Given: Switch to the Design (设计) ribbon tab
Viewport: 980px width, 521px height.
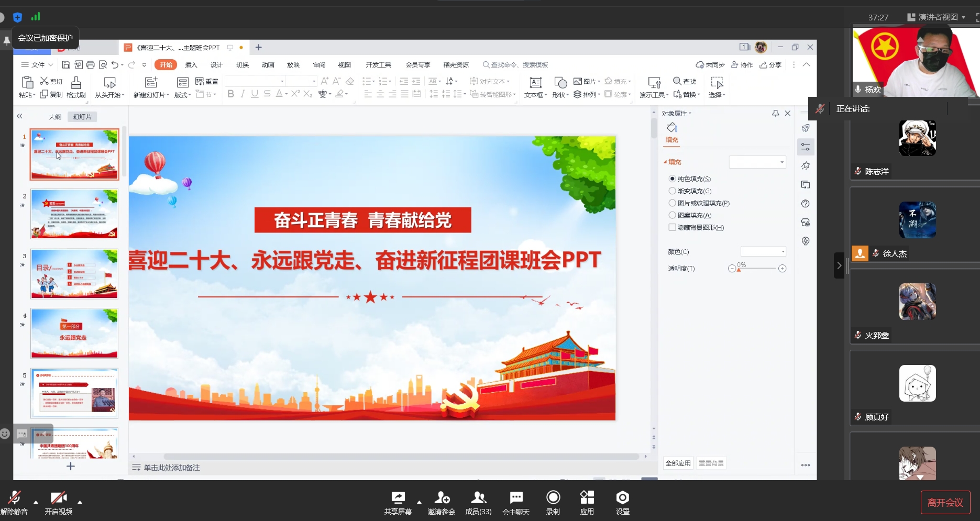Looking at the screenshot, I should pos(217,65).
